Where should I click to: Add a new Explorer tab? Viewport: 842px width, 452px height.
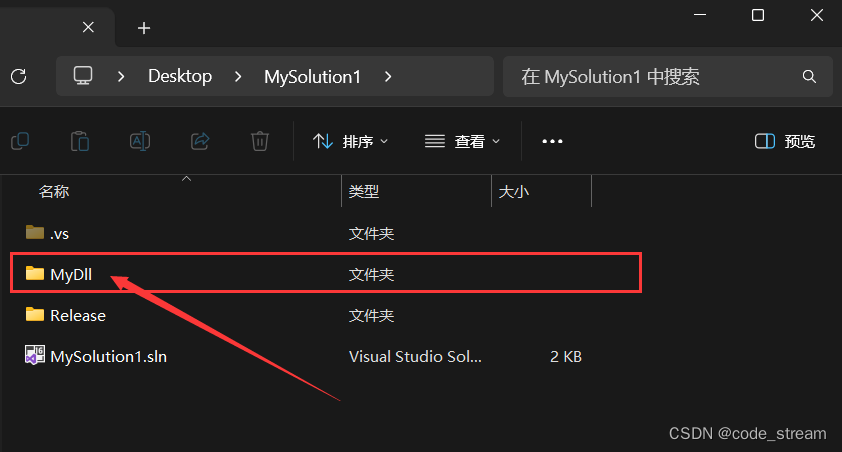coord(144,28)
